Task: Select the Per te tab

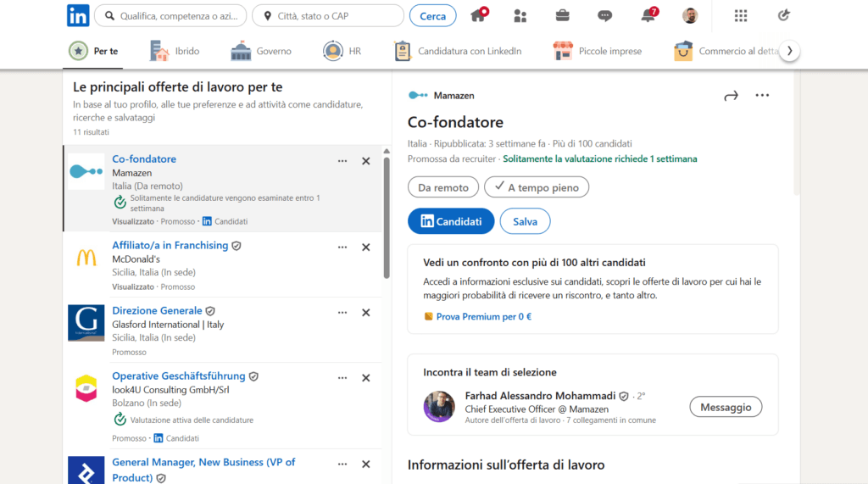Action: click(93, 51)
